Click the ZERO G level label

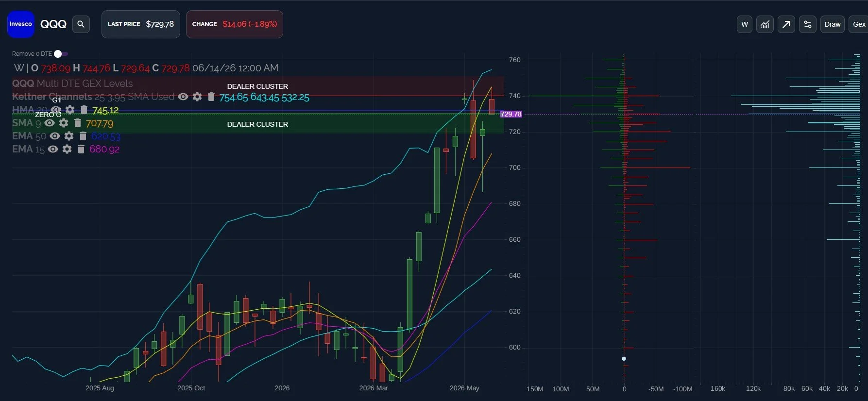pyautogui.click(x=48, y=115)
